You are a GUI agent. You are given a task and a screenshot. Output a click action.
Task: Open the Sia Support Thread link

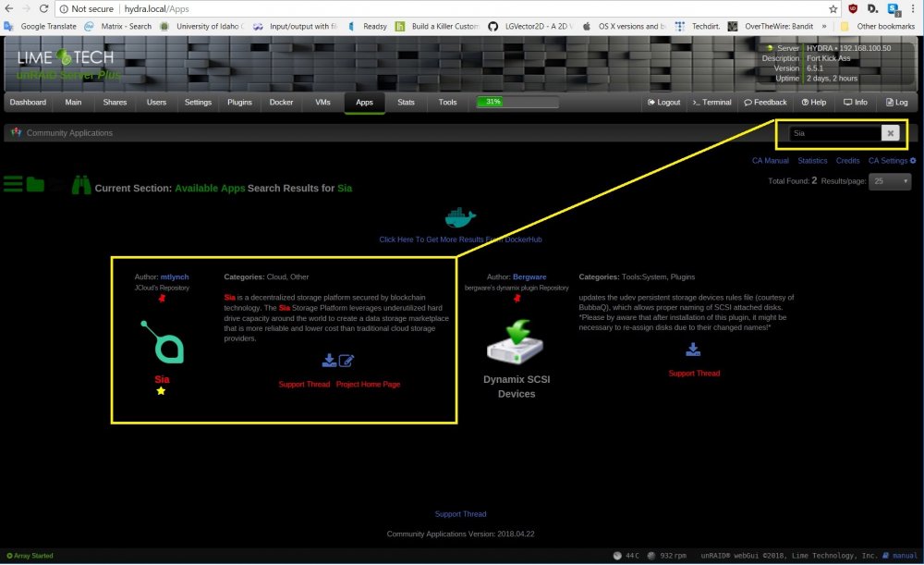tap(304, 384)
